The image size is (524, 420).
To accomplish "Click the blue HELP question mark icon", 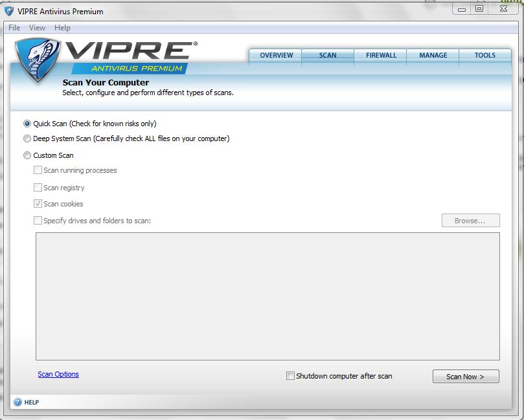I will pos(17,402).
